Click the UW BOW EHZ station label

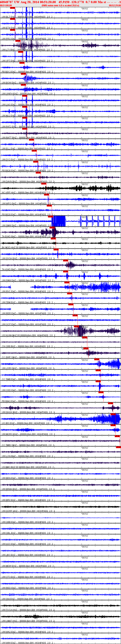27,83
